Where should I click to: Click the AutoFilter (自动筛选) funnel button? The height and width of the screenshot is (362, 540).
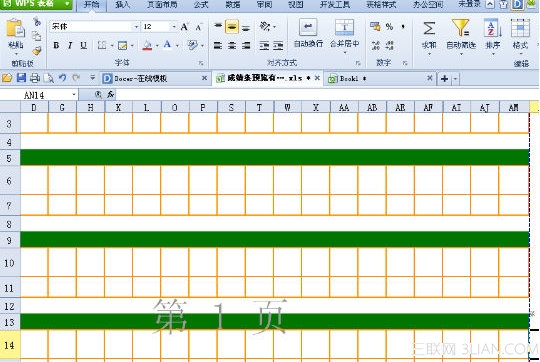[x=461, y=36]
